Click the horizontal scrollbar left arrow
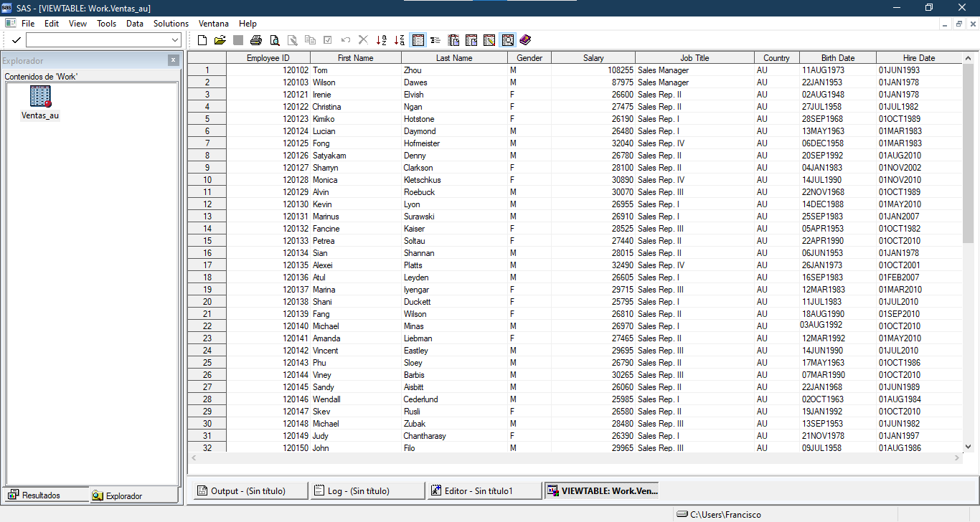The height and width of the screenshot is (522, 980). tap(193, 457)
